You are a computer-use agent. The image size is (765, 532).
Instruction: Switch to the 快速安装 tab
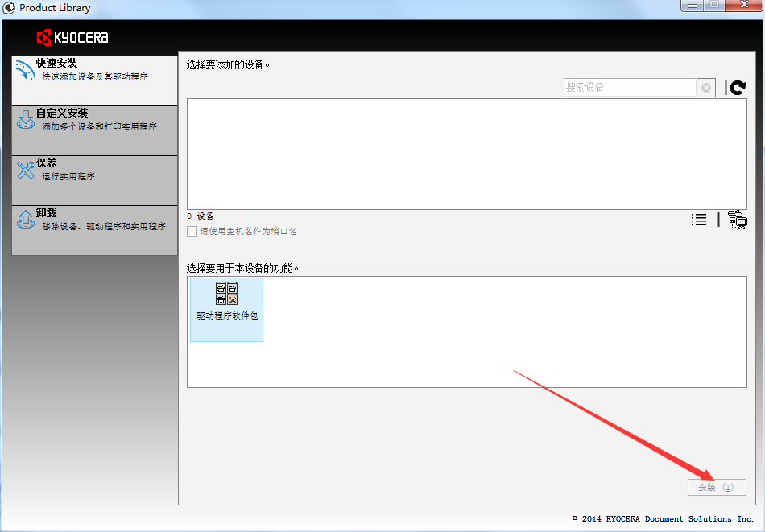[95, 80]
